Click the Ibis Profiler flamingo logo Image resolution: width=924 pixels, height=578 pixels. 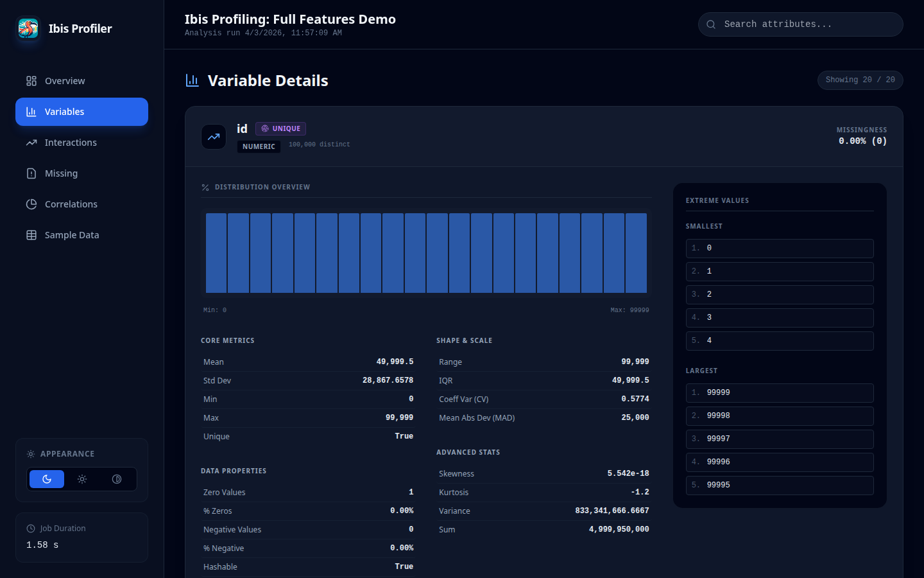(x=27, y=29)
